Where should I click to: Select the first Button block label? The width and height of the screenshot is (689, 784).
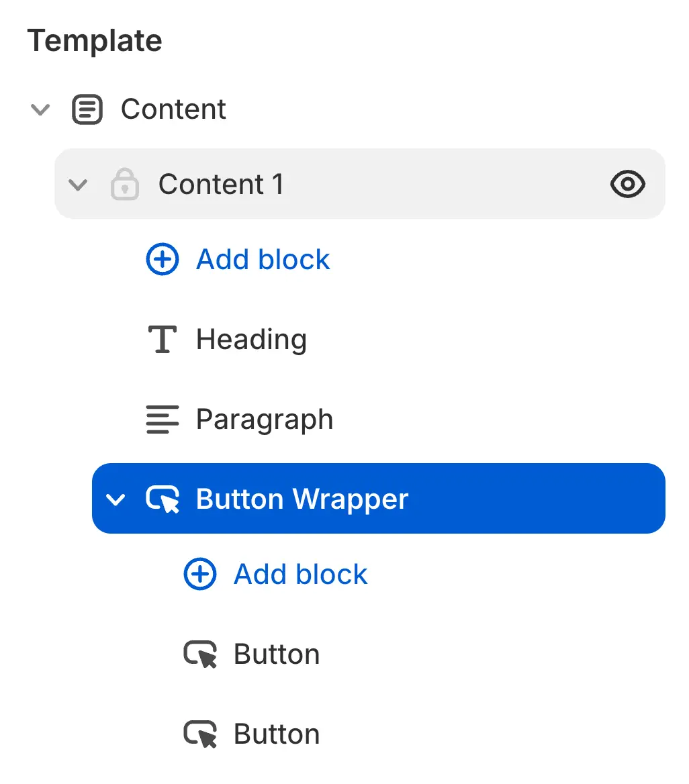point(277,654)
